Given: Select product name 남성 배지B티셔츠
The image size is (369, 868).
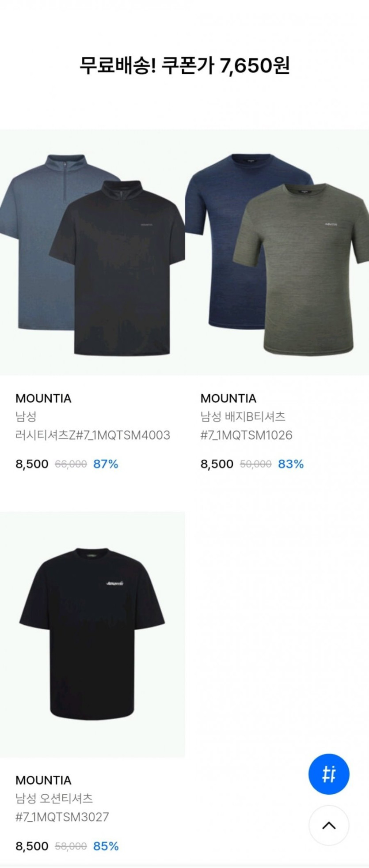Looking at the screenshot, I should [x=243, y=416].
